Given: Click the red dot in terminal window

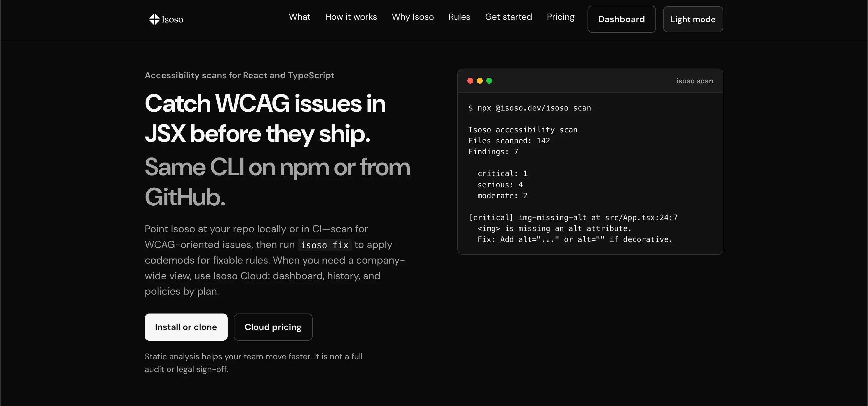Looking at the screenshot, I should pyautogui.click(x=470, y=81).
